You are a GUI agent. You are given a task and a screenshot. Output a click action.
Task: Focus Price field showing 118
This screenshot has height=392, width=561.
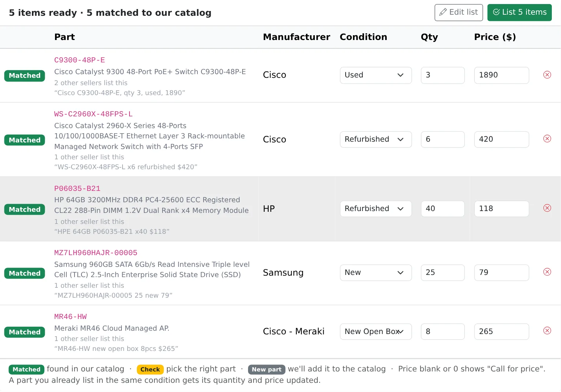point(502,209)
